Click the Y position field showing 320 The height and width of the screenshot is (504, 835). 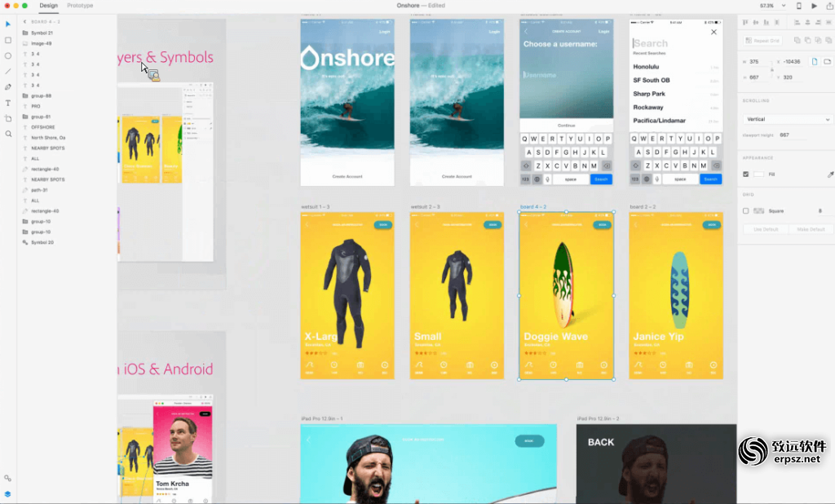click(x=792, y=77)
